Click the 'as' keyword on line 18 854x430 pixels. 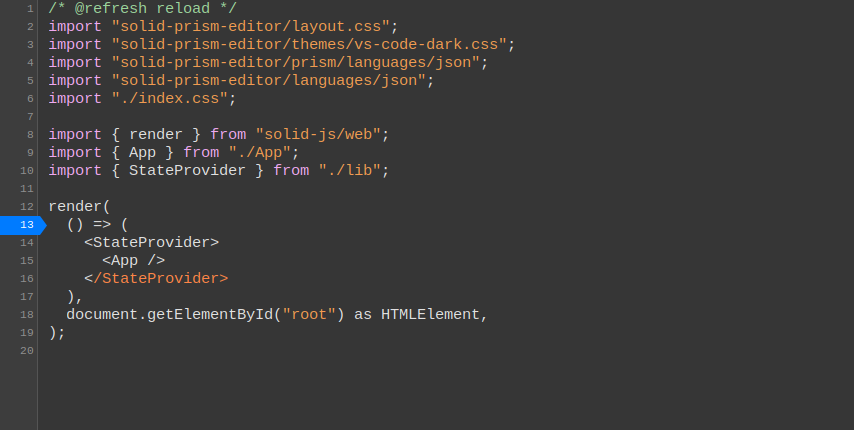coord(363,314)
